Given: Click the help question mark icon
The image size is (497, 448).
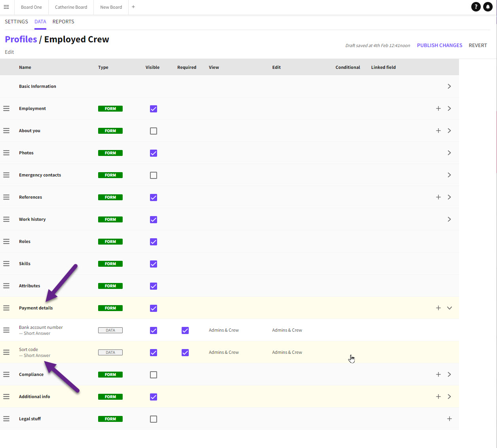Looking at the screenshot, I should (x=476, y=7).
